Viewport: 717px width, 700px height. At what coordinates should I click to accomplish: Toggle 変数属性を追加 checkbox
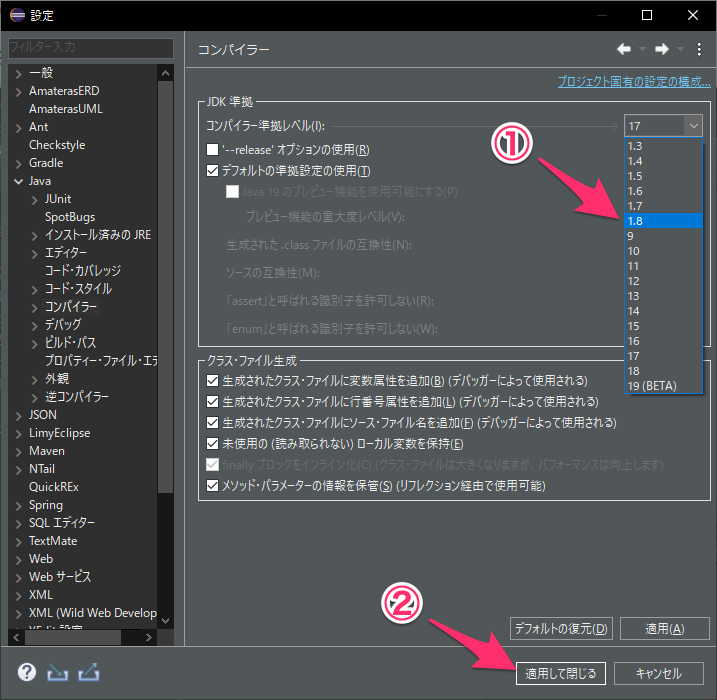tap(212, 380)
